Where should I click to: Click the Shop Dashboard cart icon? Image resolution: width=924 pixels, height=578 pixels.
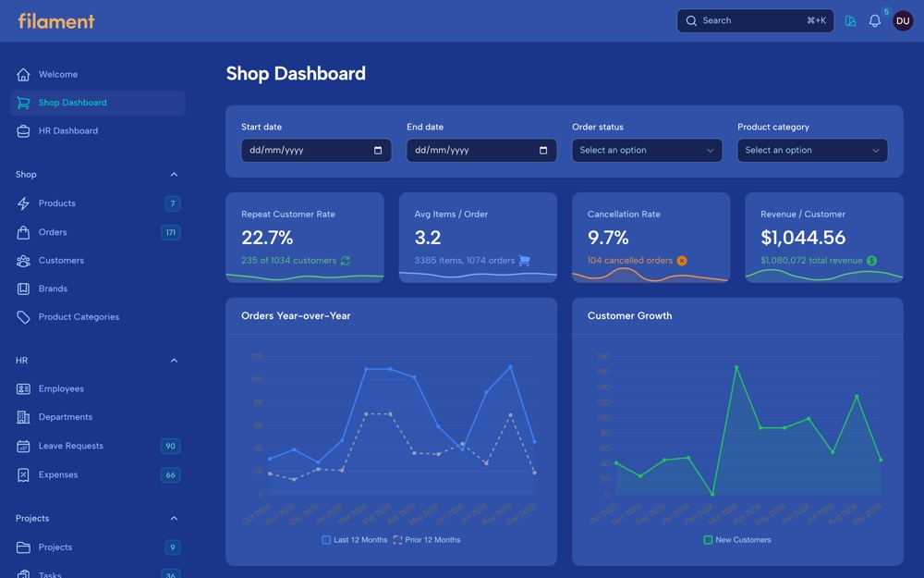point(23,103)
